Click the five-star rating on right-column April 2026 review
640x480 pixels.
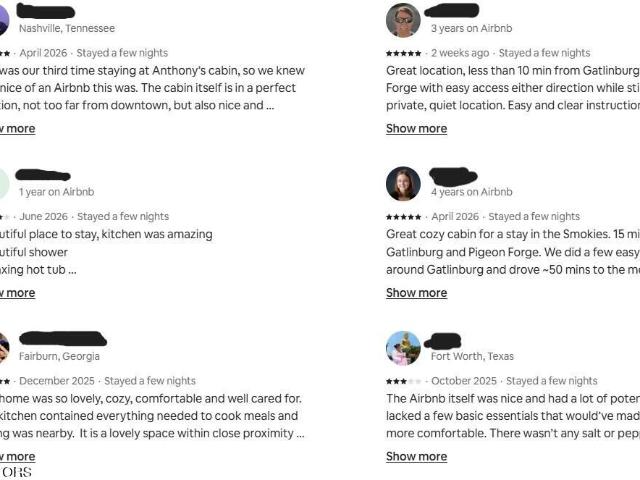403,217
